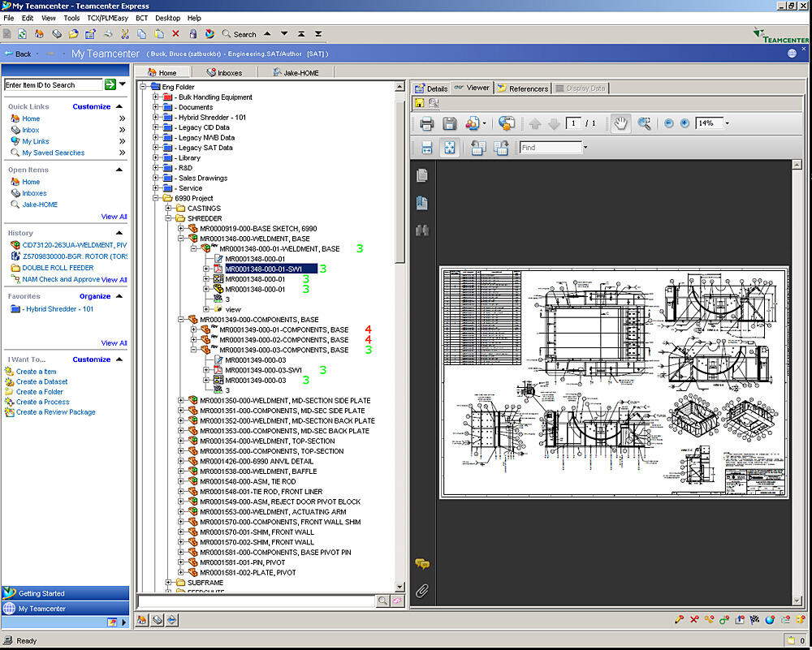Viewport: 812px width, 650px height.
Task: Rotate the drawing counterclockwise
Action: pos(478,148)
